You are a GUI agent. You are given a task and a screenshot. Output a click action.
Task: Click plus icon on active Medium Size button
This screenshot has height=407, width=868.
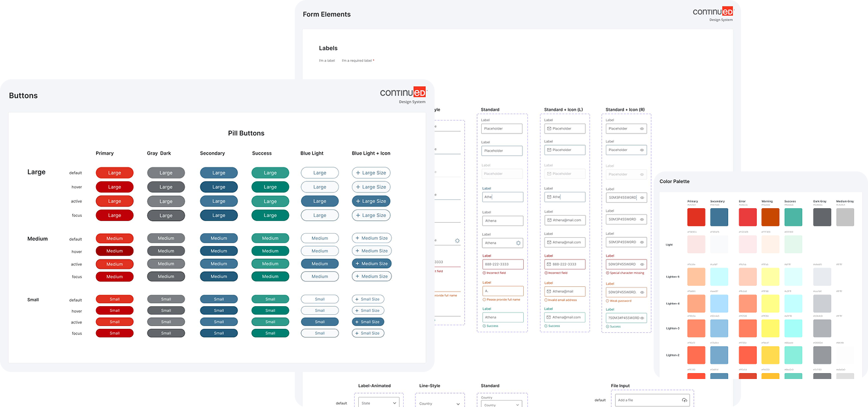point(357,264)
